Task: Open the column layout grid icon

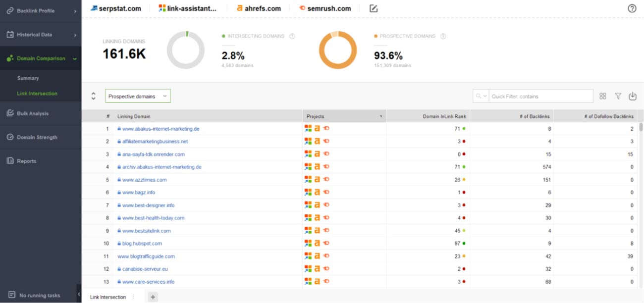Action: (603, 96)
